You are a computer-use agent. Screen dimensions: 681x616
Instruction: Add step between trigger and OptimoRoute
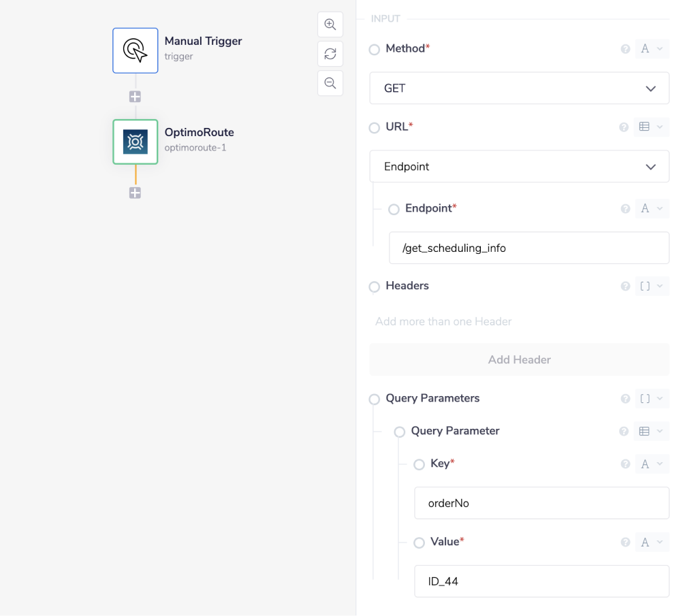click(135, 97)
